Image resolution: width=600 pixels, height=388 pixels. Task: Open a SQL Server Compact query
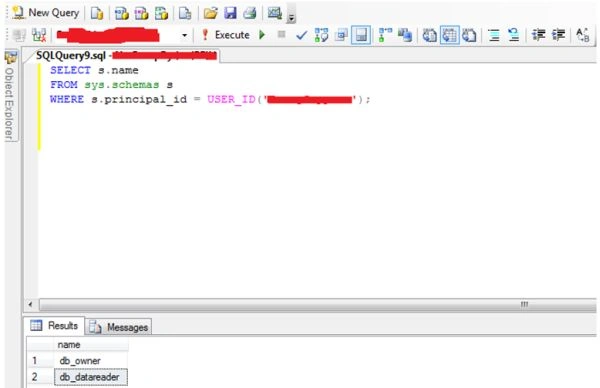pos(185,13)
